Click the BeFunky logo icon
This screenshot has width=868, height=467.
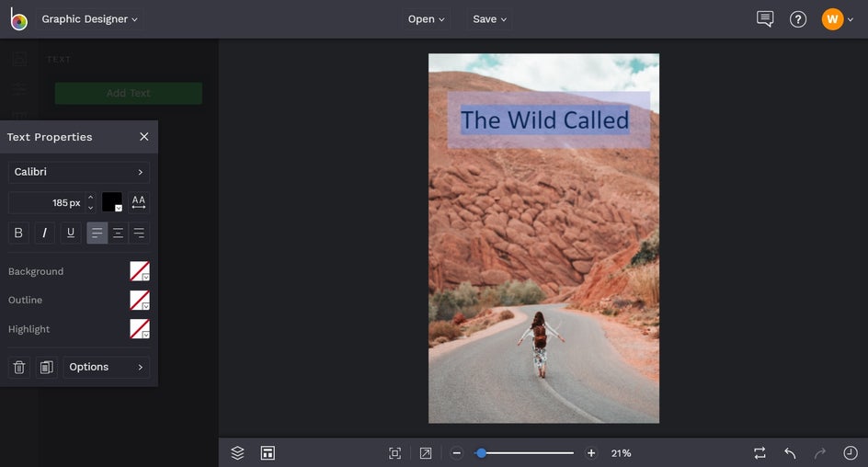(18, 18)
